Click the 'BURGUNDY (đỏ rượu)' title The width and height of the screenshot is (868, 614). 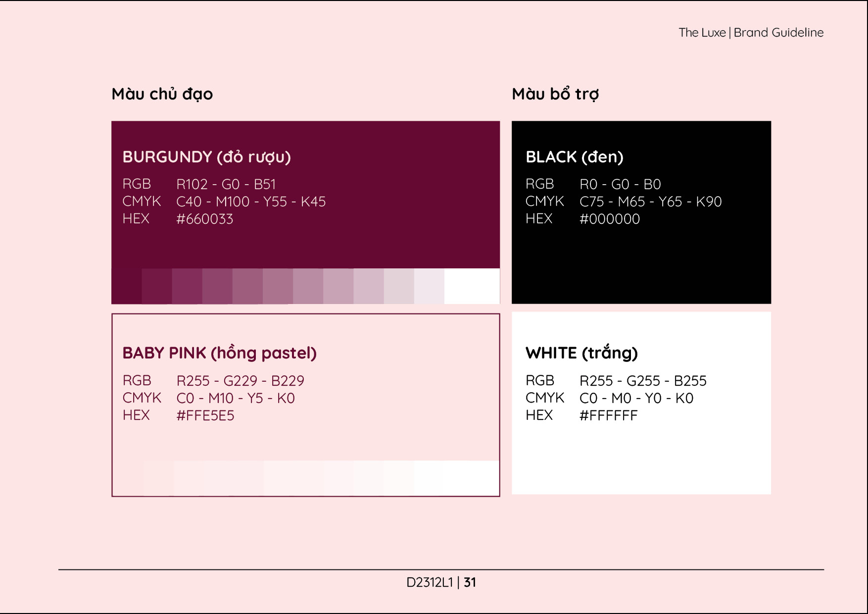pos(207,157)
